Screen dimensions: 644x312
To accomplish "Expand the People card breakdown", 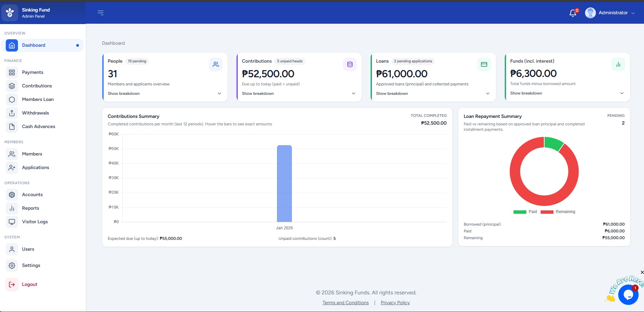I will tap(164, 93).
